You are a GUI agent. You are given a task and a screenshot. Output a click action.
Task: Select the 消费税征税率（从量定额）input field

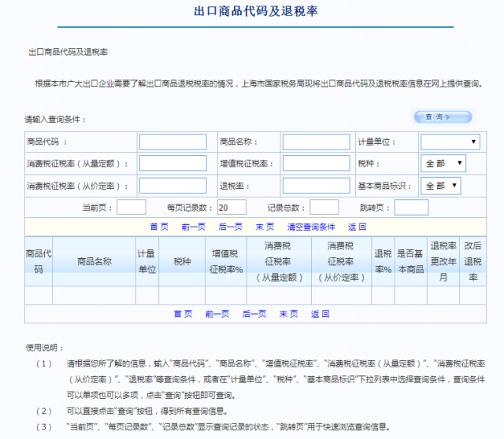tap(172, 164)
